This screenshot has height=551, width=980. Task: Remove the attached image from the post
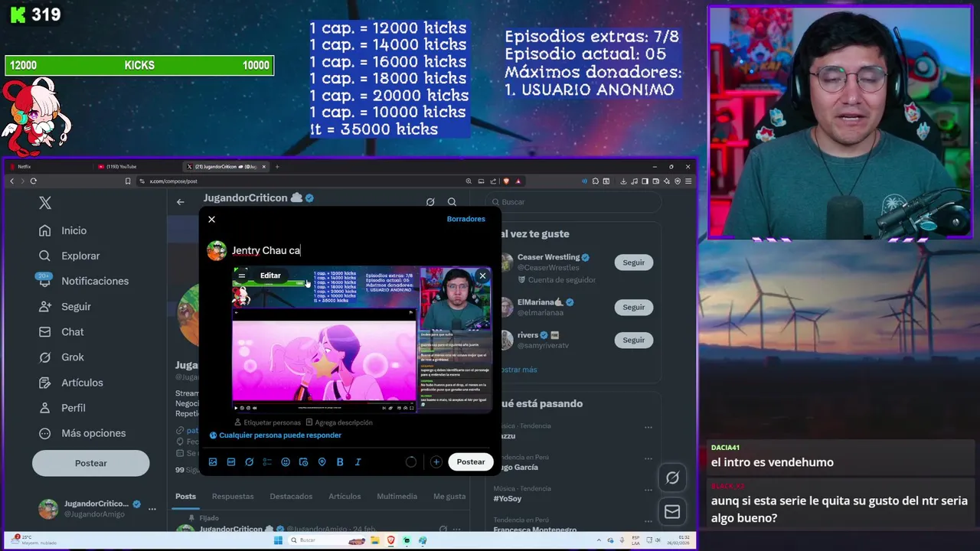pyautogui.click(x=482, y=275)
